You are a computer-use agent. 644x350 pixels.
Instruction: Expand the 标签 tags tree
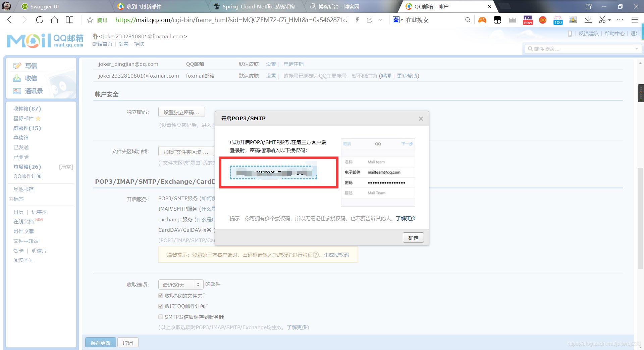[11, 199]
